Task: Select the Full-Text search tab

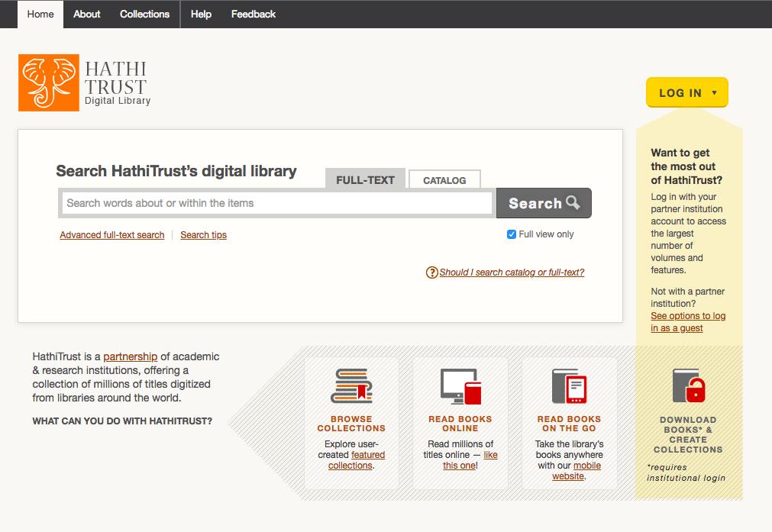Action: (365, 180)
